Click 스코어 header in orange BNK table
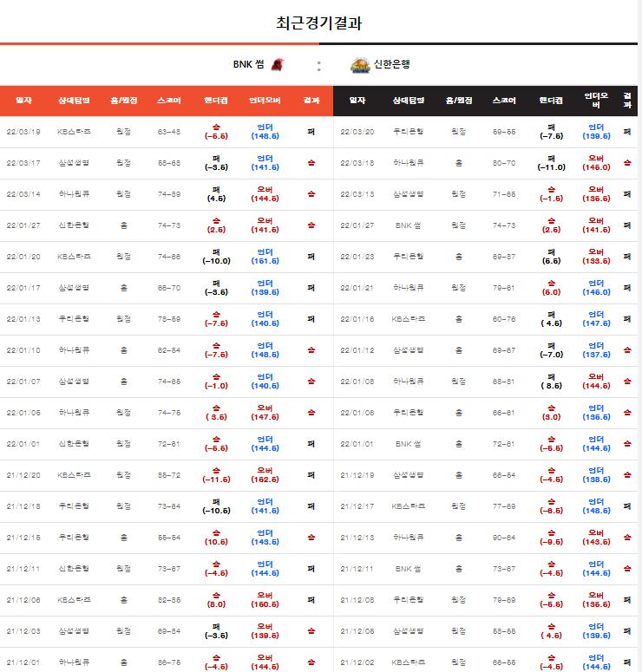The image size is (642, 672). tap(169, 101)
